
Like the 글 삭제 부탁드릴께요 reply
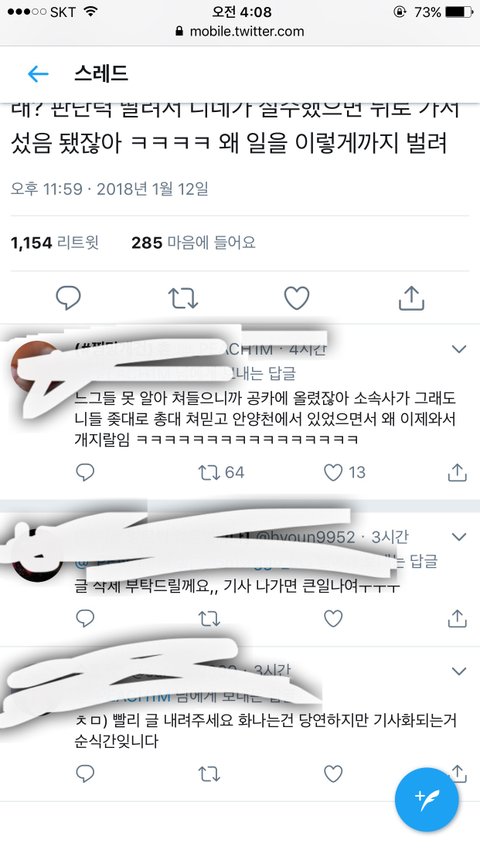coord(333,619)
